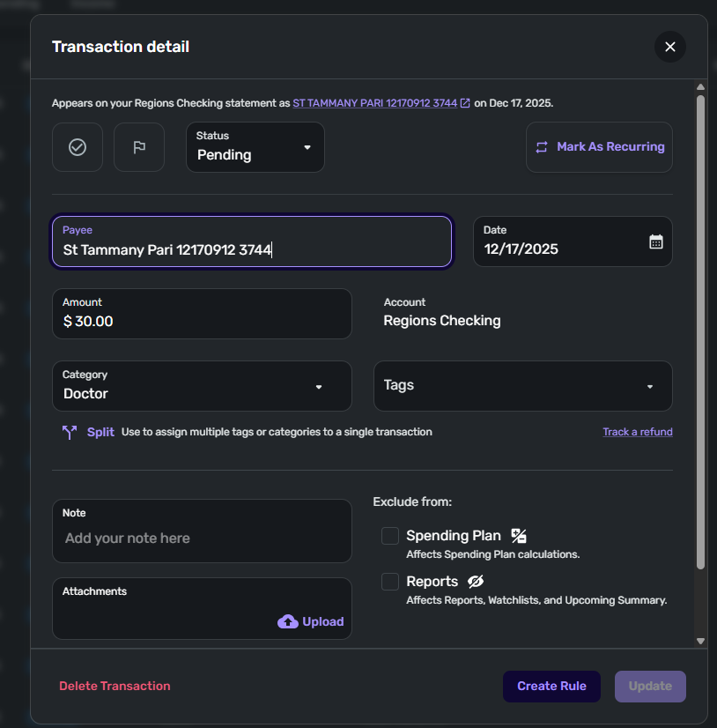Open the calendar date picker icon
The width and height of the screenshot is (717, 728).
pos(655,241)
